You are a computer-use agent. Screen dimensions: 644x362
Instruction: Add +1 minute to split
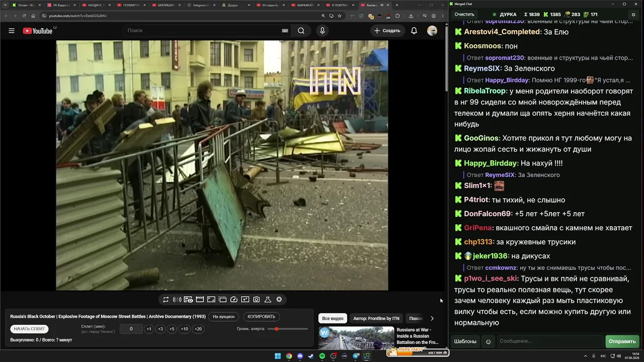coord(149,329)
